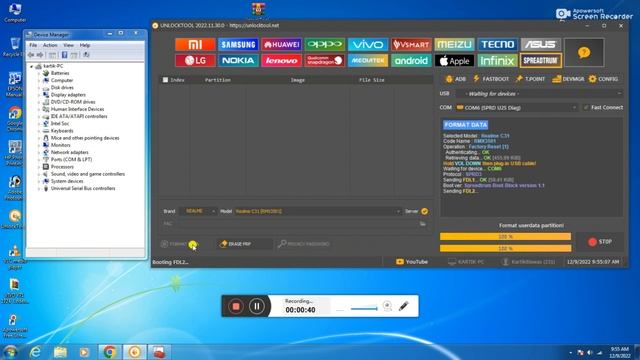Select the Lenovo brand tile

[x=281, y=60]
